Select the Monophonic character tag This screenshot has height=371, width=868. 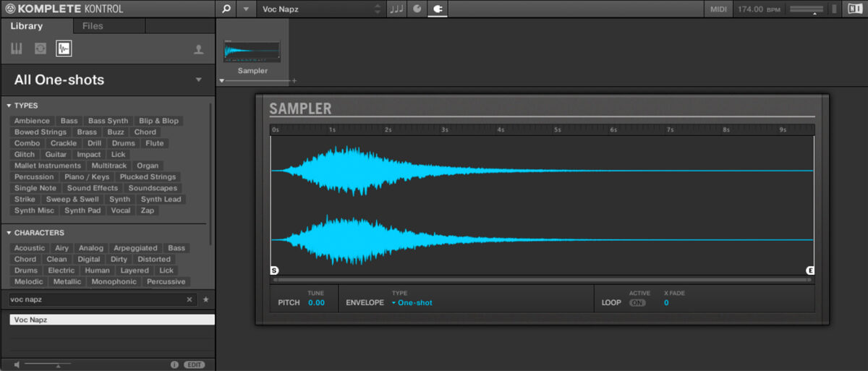pos(114,281)
